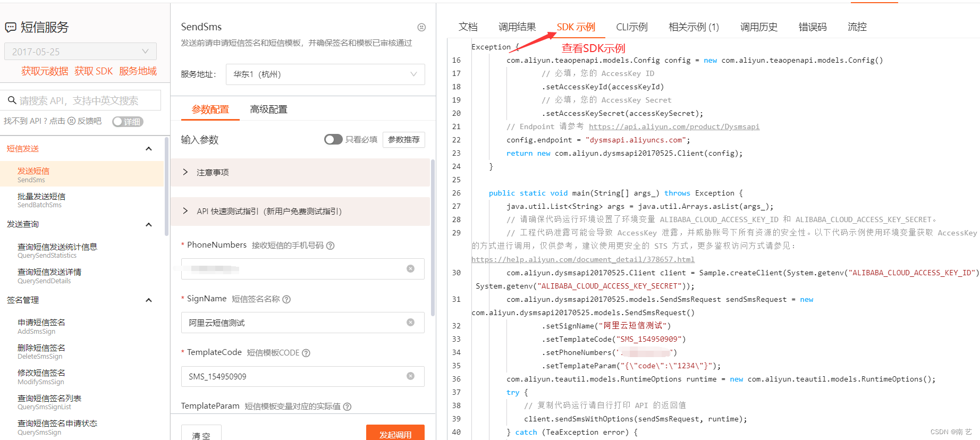The height and width of the screenshot is (440, 980).
Task: Open the 华东1 (杭州) service address dropdown
Action: (x=325, y=74)
